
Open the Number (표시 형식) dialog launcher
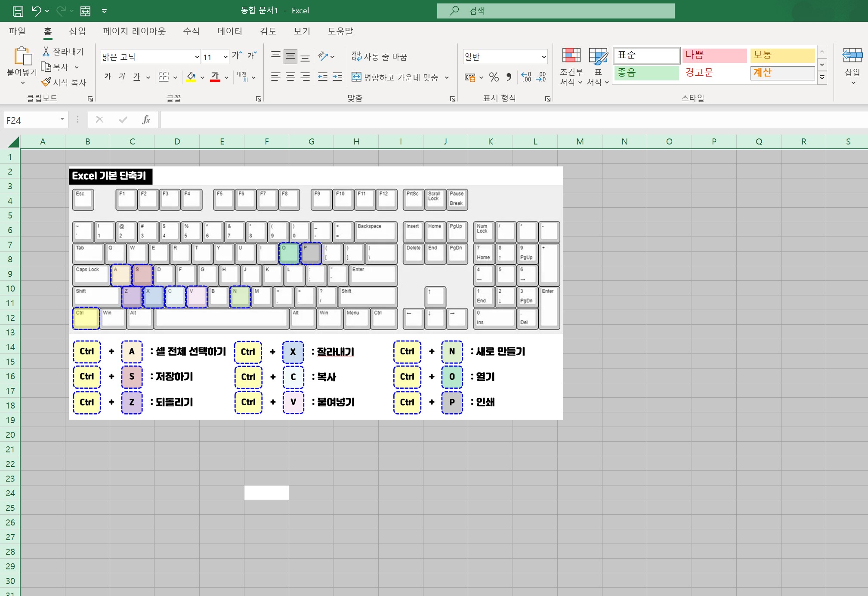[548, 99]
